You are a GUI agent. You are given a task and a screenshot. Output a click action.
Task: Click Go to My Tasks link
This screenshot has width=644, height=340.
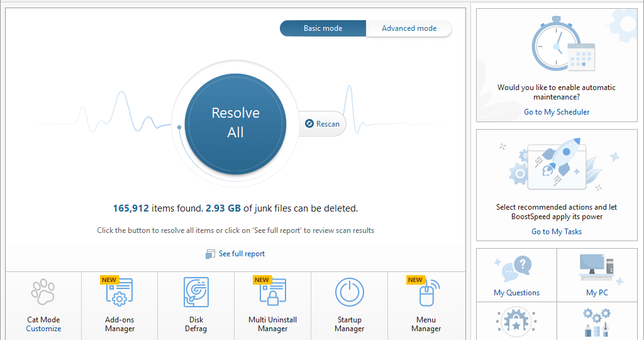[x=557, y=232]
